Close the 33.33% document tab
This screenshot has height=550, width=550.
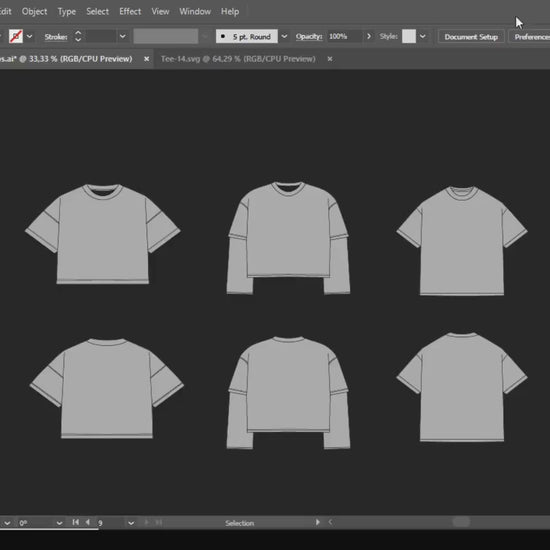(147, 59)
